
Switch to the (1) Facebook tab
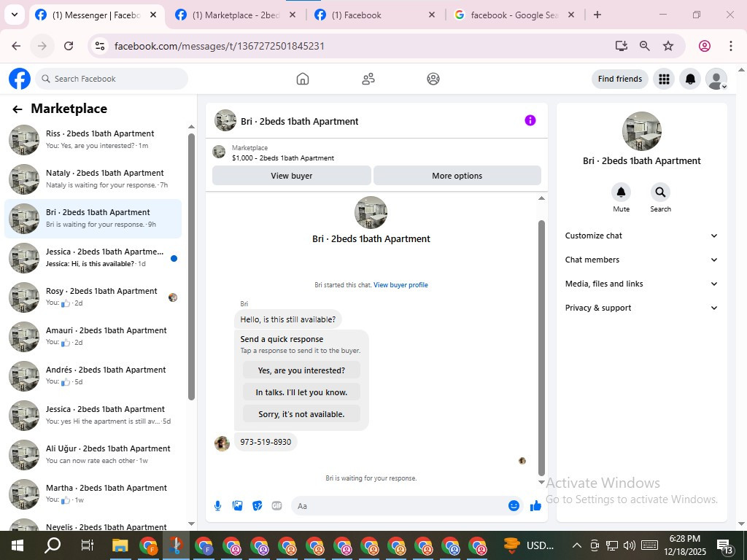[x=376, y=15]
